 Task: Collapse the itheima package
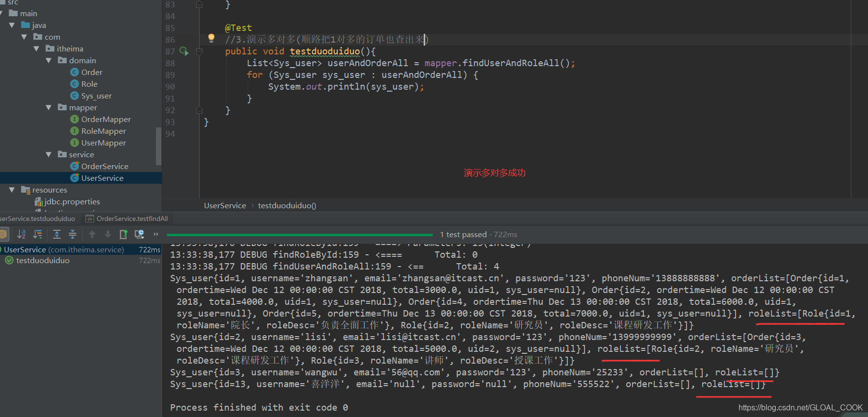coord(36,49)
